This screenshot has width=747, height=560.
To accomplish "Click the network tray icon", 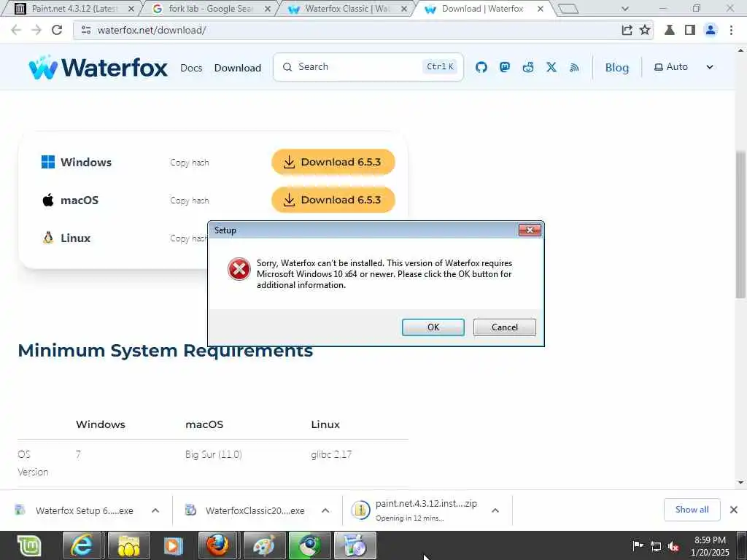I will click(x=656, y=546).
